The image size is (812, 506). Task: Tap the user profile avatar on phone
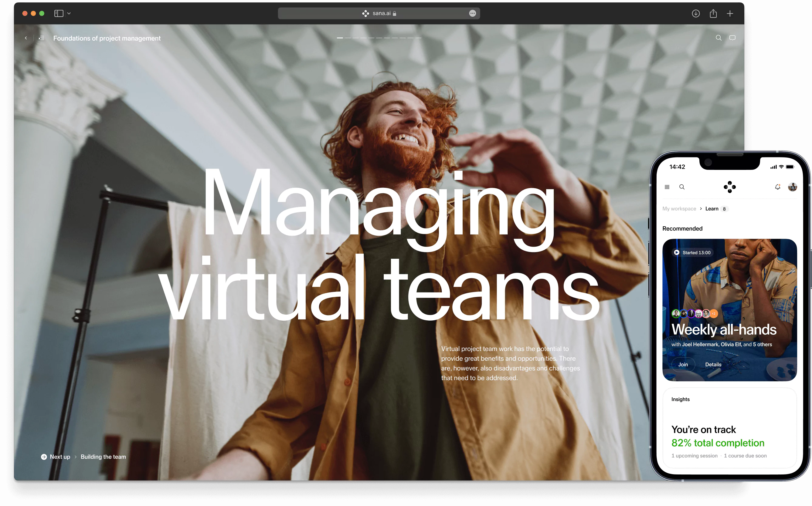tap(792, 187)
